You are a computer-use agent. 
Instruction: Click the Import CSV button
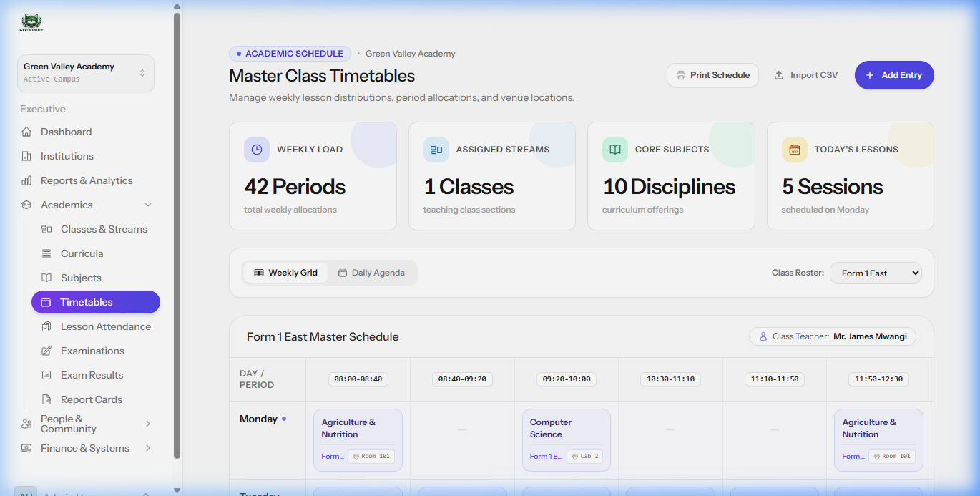[x=806, y=75]
